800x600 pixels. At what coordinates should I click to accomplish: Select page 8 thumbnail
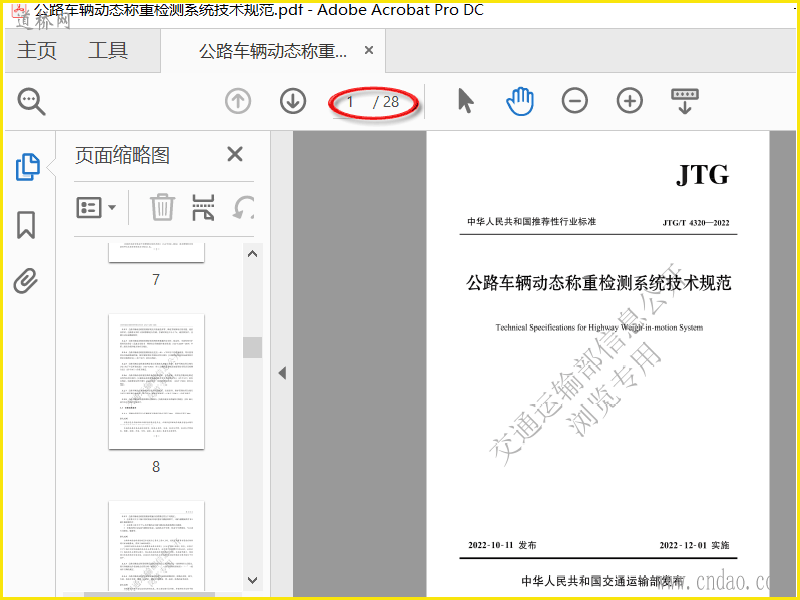pos(156,382)
